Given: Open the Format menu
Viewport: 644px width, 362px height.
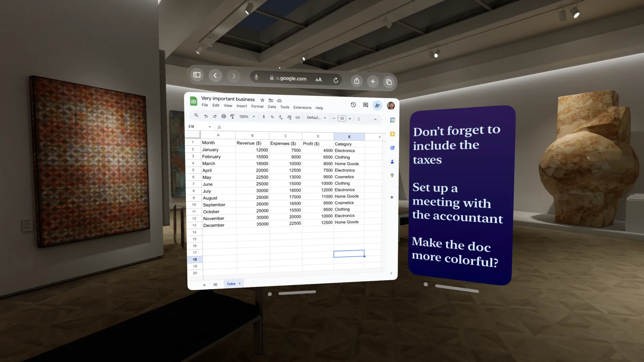Looking at the screenshot, I should pyautogui.click(x=257, y=106).
